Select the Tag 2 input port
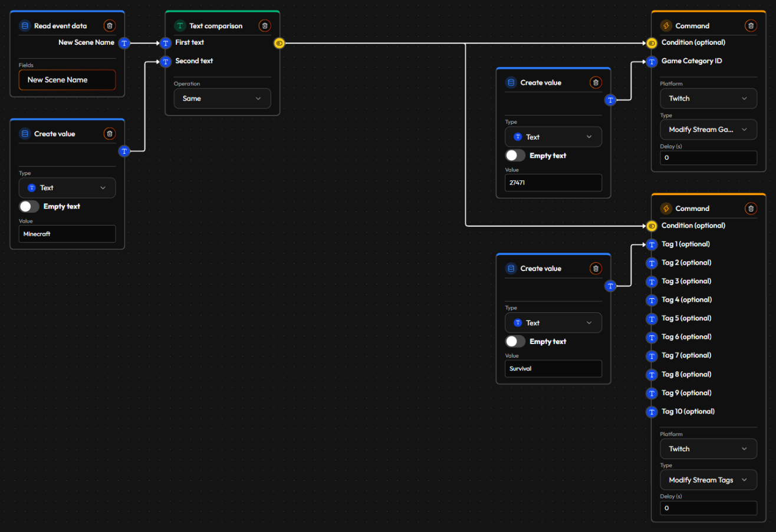The width and height of the screenshot is (776, 532). [652, 263]
